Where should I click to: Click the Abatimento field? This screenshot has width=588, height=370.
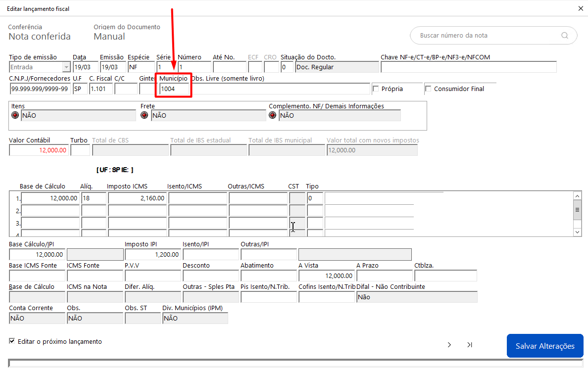[x=268, y=276]
